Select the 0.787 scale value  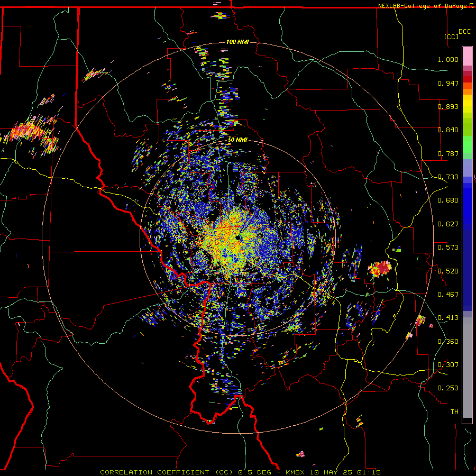[448, 153]
